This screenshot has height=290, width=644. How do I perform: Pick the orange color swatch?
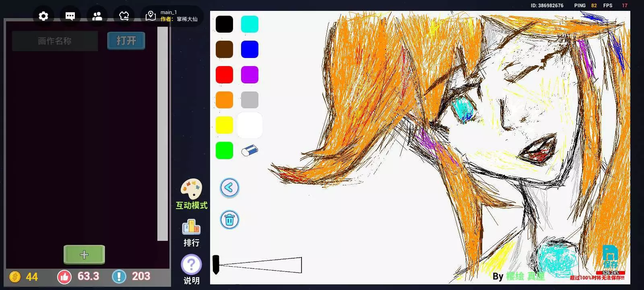coord(224,100)
